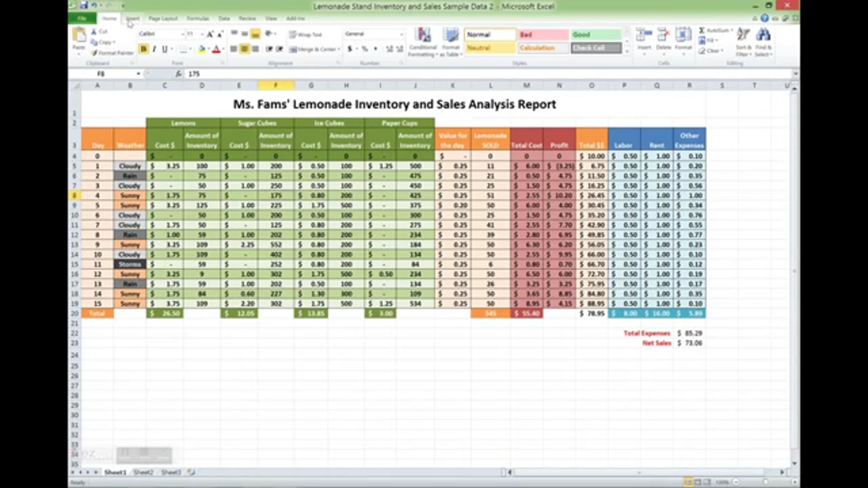
Task: Open the File tab
Action: coord(82,18)
